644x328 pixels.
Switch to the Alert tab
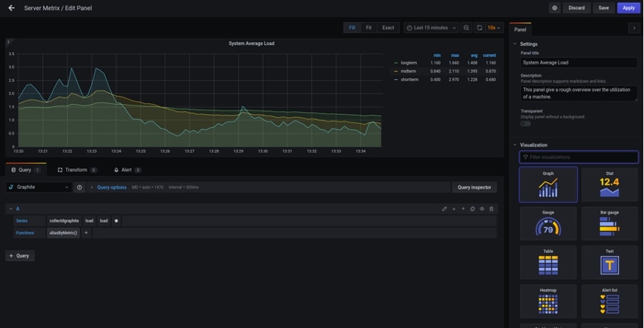click(x=128, y=170)
